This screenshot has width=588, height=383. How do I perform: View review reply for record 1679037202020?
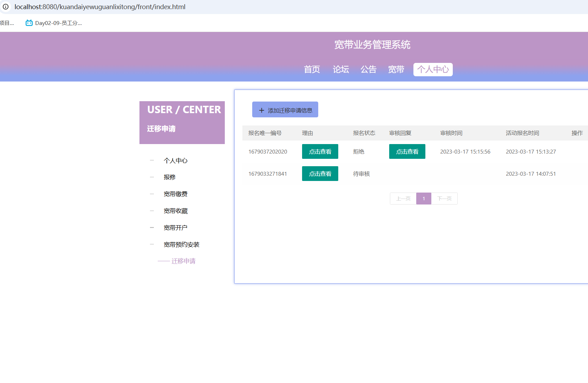tap(407, 151)
